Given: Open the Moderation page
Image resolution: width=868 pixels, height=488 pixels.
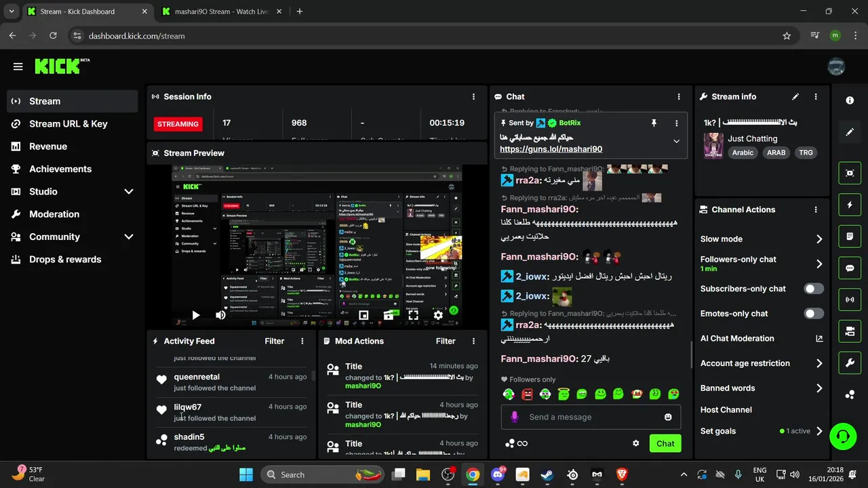Looking at the screenshot, I should 73,214.
